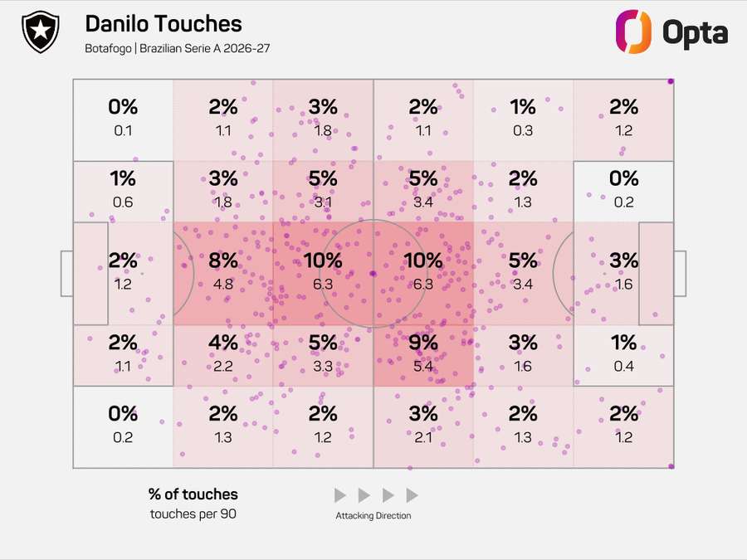Click the "% of touches" legend label
Viewport: 747px width, 560px height.
click(x=193, y=494)
